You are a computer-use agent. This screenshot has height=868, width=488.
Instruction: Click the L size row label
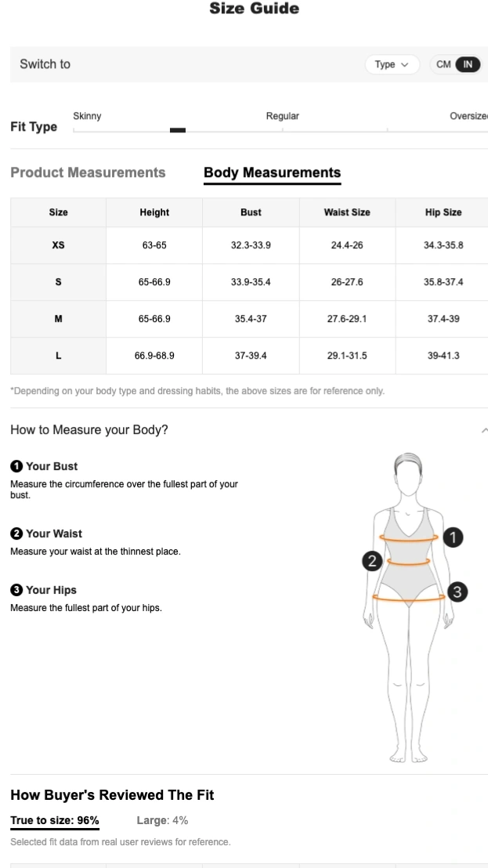(58, 356)
